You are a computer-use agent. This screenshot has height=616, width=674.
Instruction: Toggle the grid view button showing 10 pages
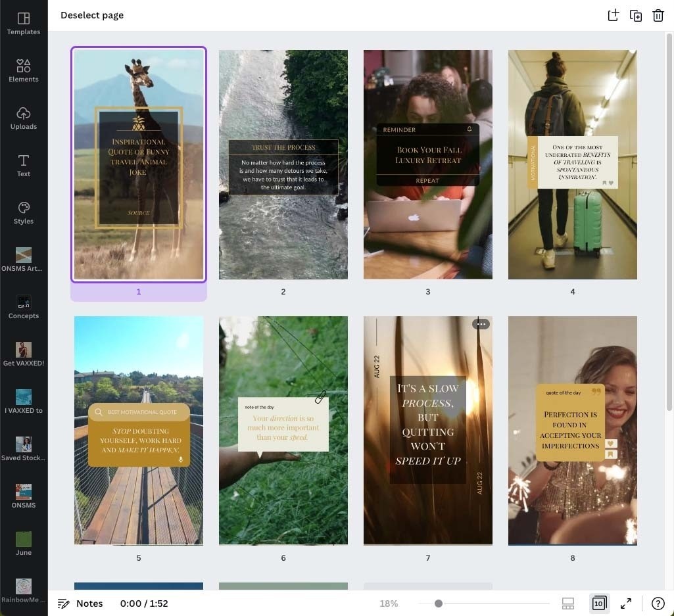coord(599,604)
